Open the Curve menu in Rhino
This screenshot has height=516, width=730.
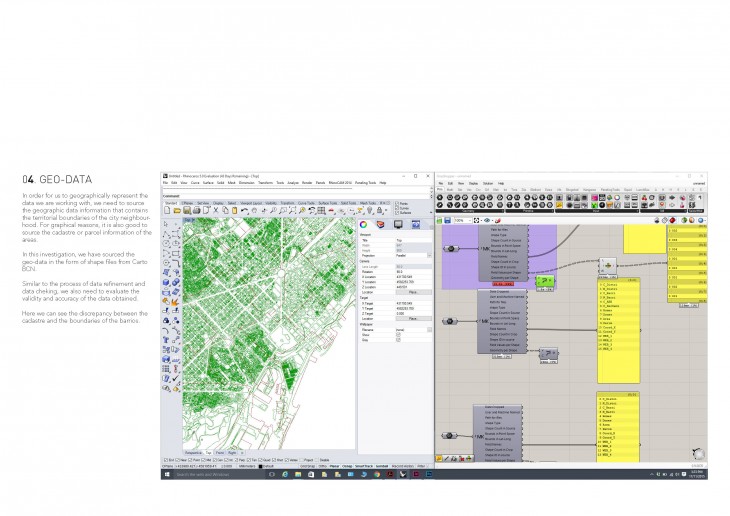pos(196,183)
